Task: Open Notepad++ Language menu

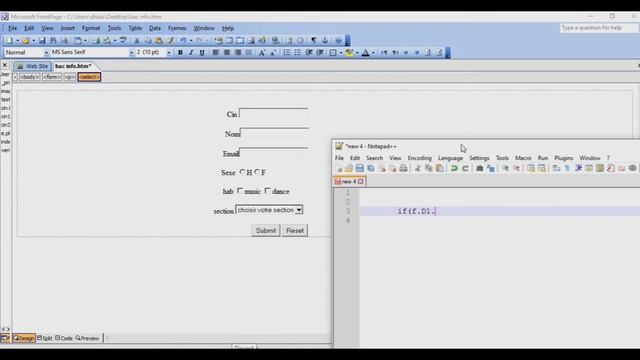Action: pos(450,158)
